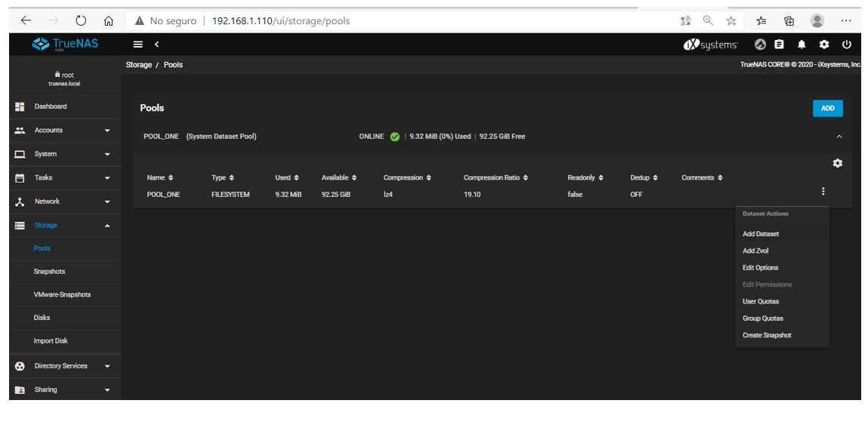Collapse sidebar with the left chevron
The image size is (868, 428).
(x=156, y=45)
